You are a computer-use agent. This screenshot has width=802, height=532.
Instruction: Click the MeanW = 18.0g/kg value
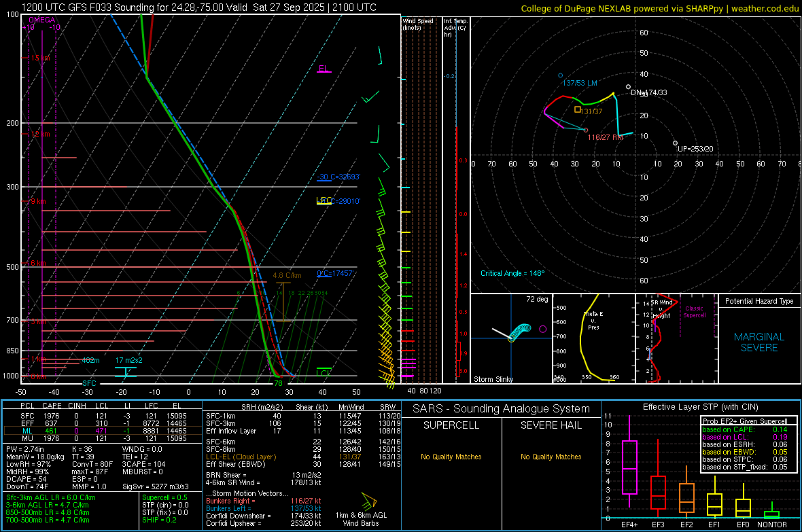pos(35,457)
